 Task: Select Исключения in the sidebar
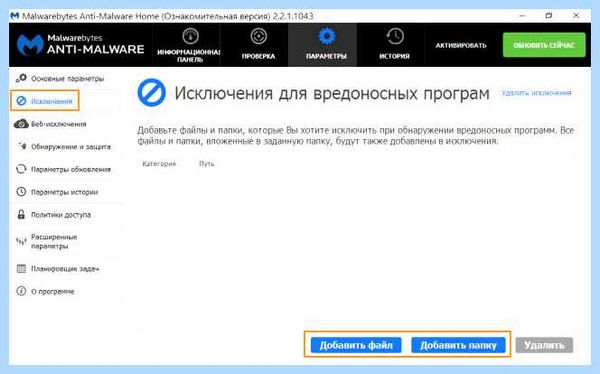click(x=52, y=101)
